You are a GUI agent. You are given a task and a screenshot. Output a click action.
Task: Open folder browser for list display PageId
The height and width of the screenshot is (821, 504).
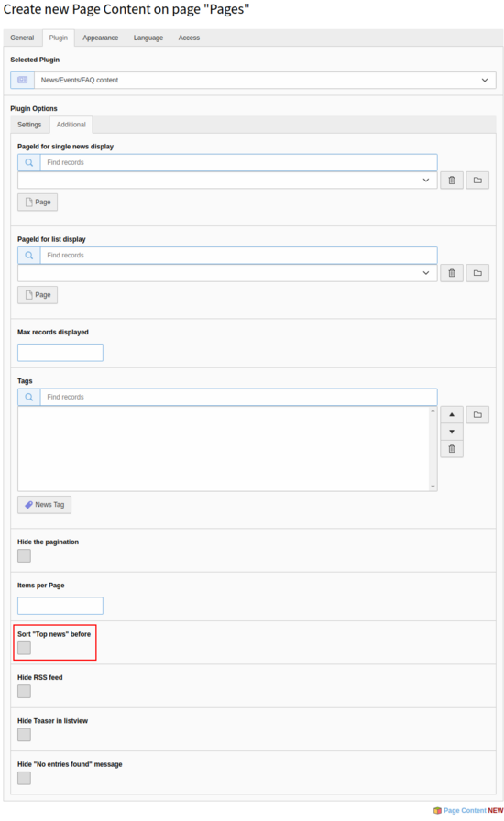(x=477, y=273)
